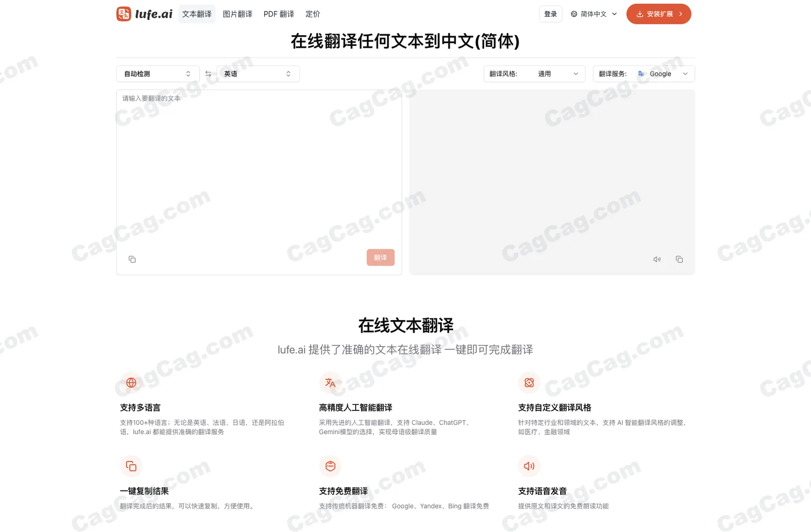Click the speaker icon above 支持语音发音
811x532 pixels.
click(x=529, y=466)
